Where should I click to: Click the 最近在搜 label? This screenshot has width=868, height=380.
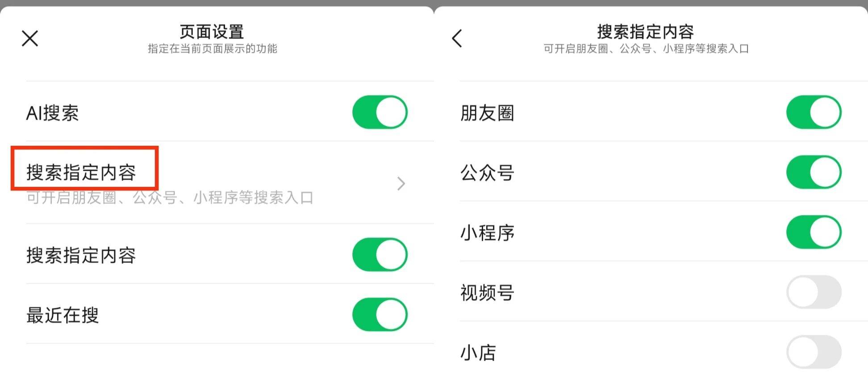click(x=63, y=315)
